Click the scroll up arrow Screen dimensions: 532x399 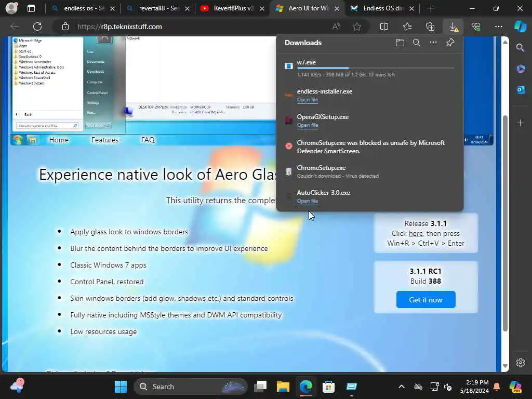(505, 42)
